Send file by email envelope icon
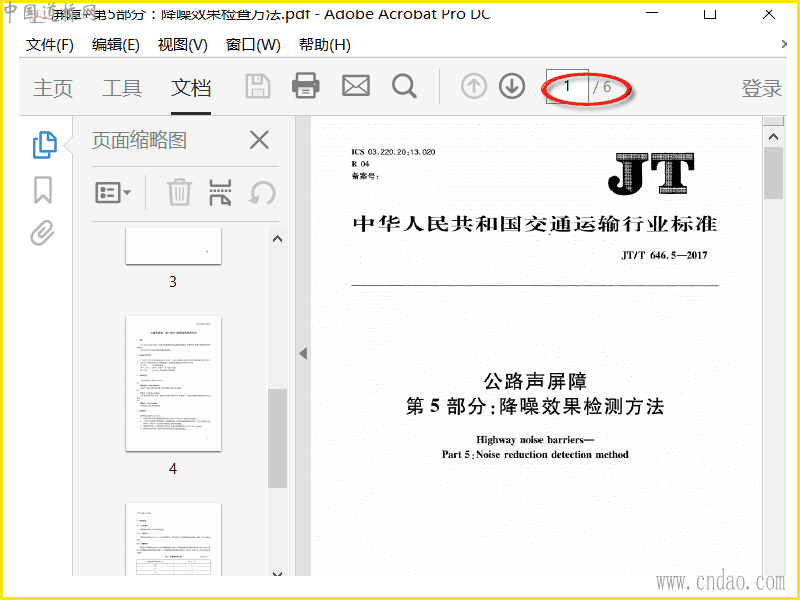800x600 pixels. 356,86
